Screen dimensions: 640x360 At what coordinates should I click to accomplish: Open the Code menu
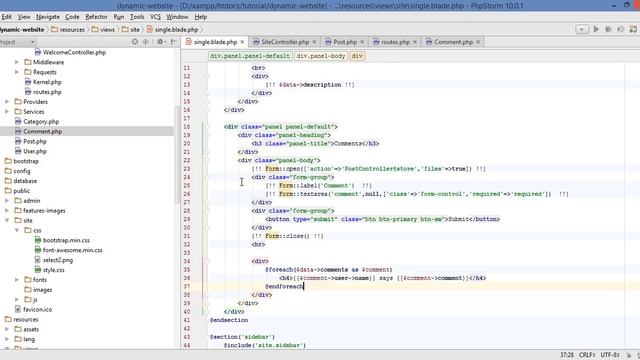click(72, 17)
